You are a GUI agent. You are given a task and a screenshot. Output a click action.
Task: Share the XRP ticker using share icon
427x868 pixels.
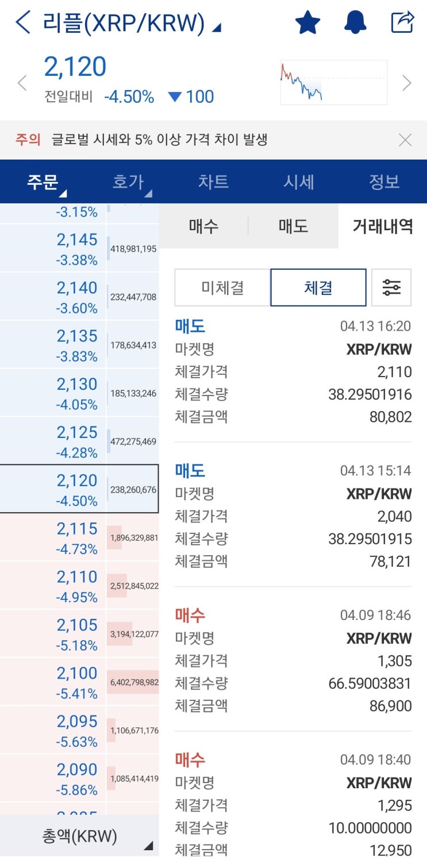pyautogui.click(x=406, y=22)
